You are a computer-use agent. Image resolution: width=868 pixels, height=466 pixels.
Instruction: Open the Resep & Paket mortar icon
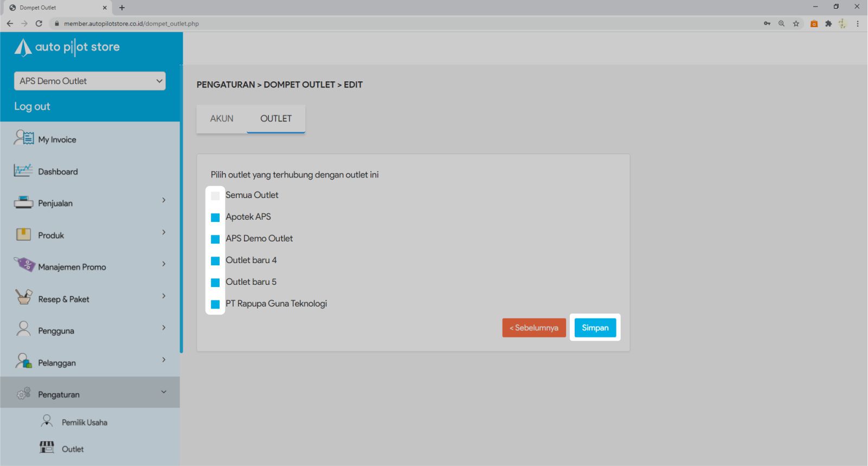tap(23, 297)
